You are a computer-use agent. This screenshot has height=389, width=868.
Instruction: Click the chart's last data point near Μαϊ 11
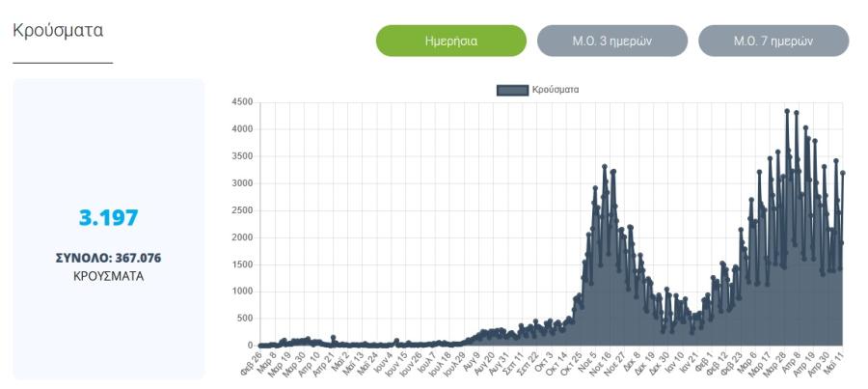point(843,173)
